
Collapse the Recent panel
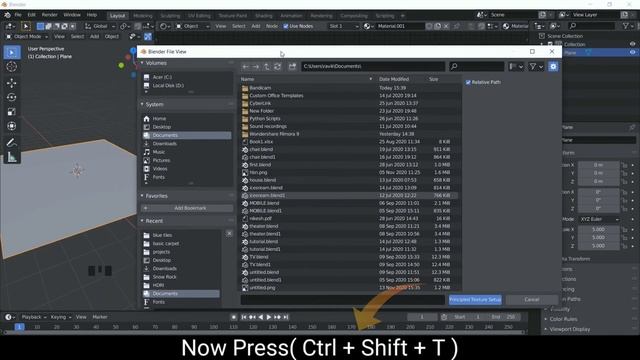142,221
